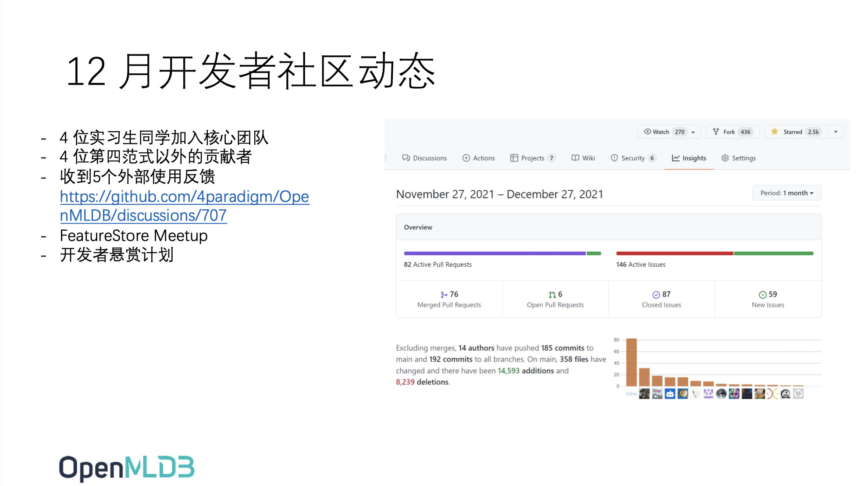This screenshot has width=868, height=486.
Task: Click the OpenMLDB logo
Action: pyautogui.click(x=127, y=468)
